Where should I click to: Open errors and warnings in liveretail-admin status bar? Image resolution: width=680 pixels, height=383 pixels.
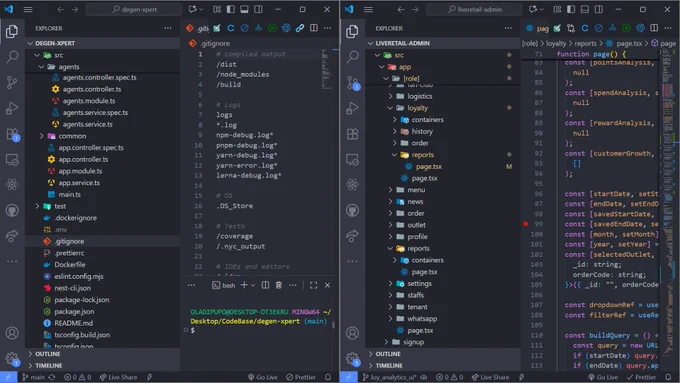[x=450, y=377]
